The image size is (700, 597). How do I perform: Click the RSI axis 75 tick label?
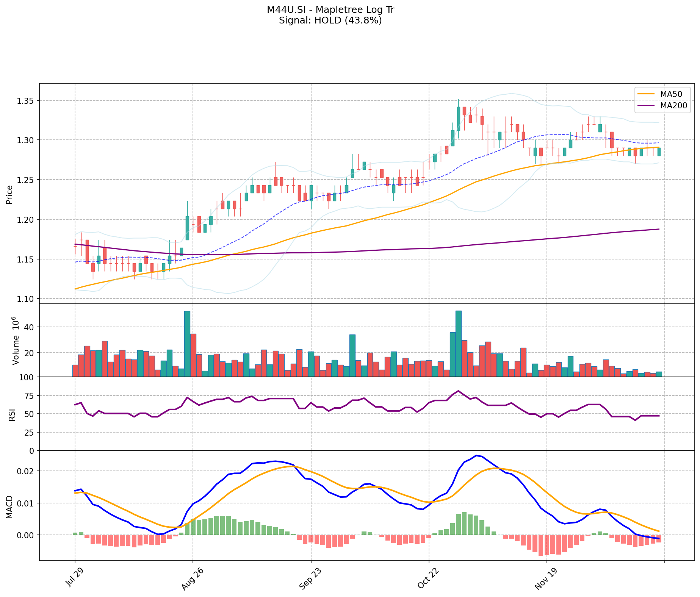(x=30, y=396)
